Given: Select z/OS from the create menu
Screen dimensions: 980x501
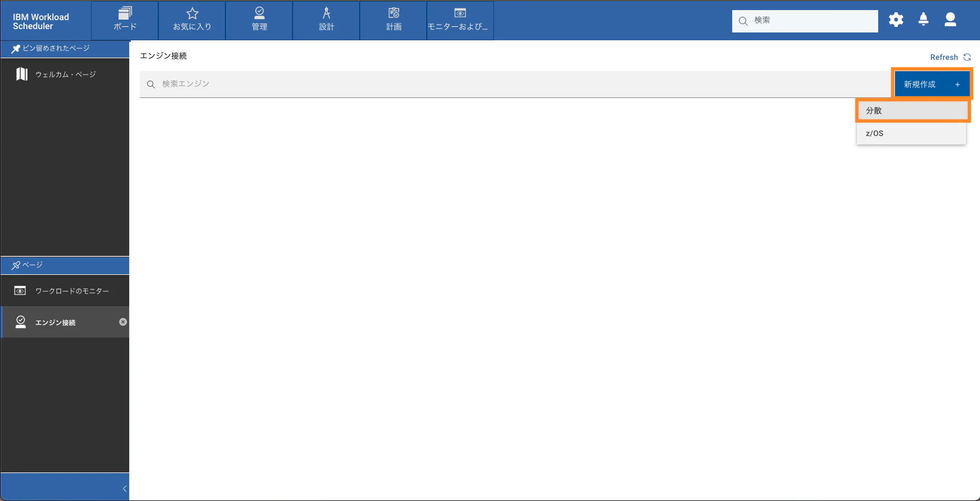Looking at the screenshot, I should coord(912,133).
